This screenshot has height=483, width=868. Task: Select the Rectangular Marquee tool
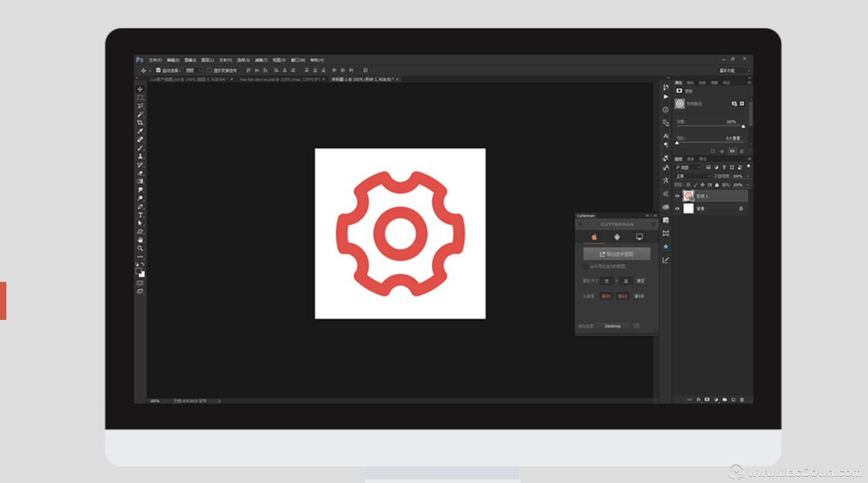click(x=140, y=97)
